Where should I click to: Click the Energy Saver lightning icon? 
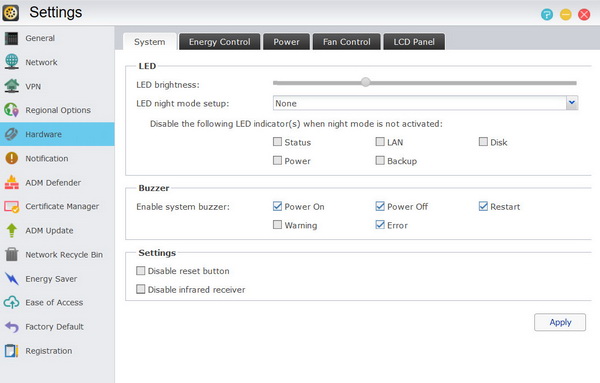point(11,279)
